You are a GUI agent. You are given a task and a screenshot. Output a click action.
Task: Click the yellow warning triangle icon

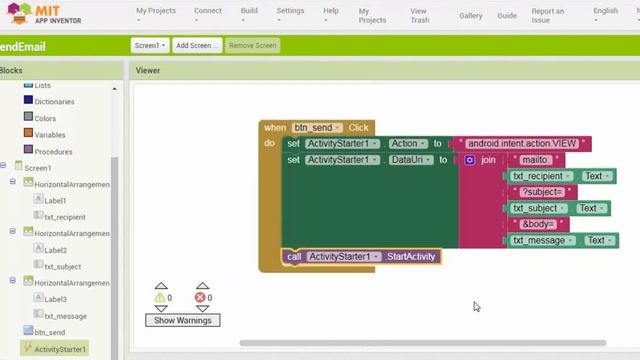point(160,298)
